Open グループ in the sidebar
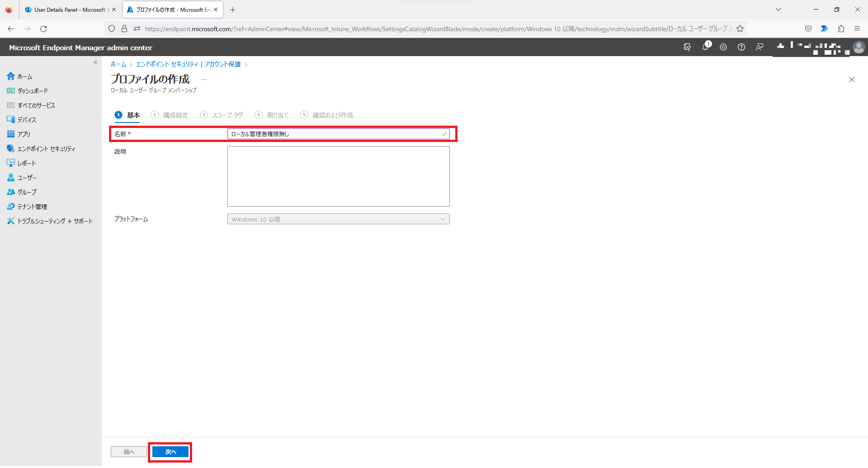This screenshot has height=468, width=868. [x=22, y=192]
